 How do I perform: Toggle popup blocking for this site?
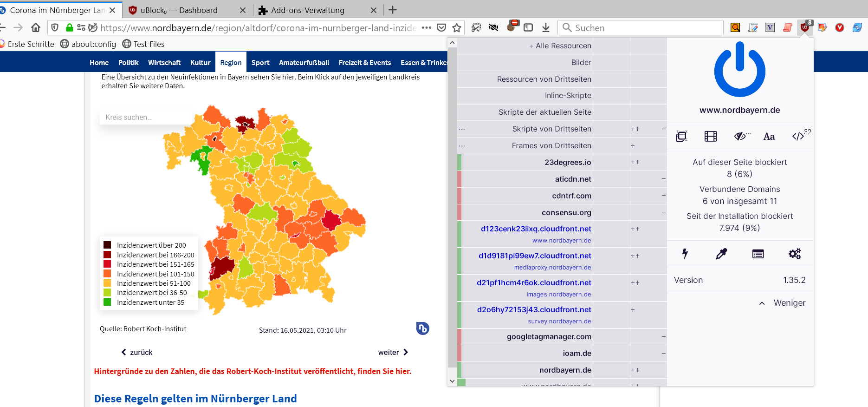coord(681,136)
